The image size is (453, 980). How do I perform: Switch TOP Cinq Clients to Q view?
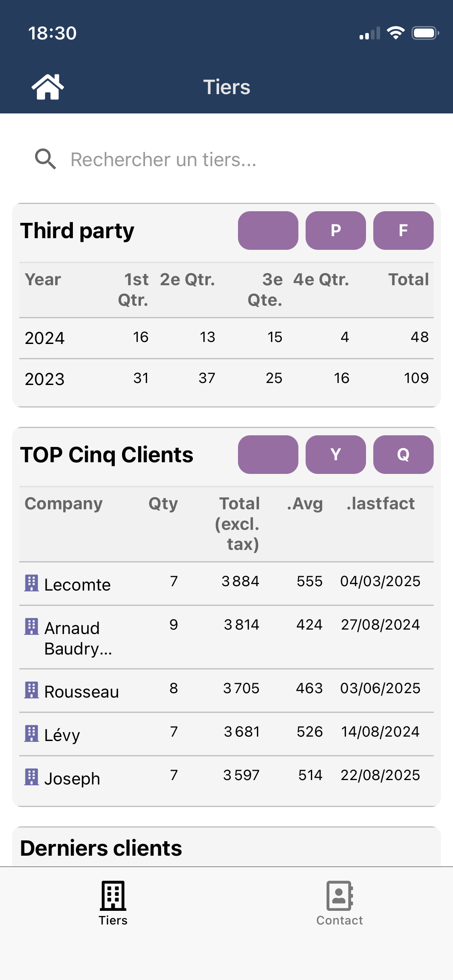pos(403,455)
